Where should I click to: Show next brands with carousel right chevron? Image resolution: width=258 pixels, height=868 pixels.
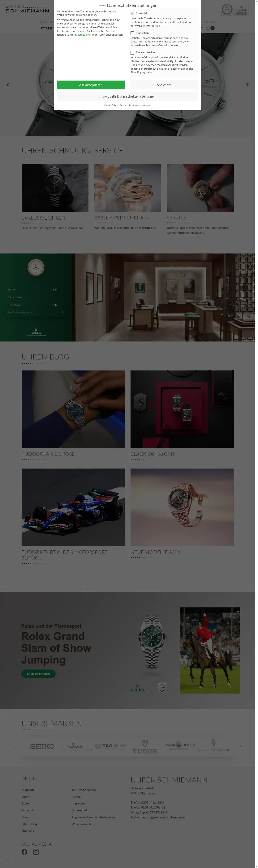point(240,746)
